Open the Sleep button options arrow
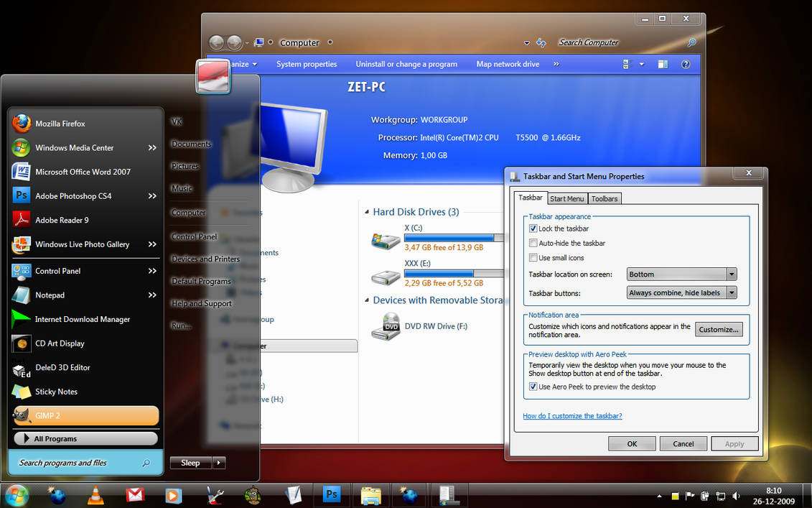This screenshot has height=508, width=812. pyautogui.click(x=219, y=463)
